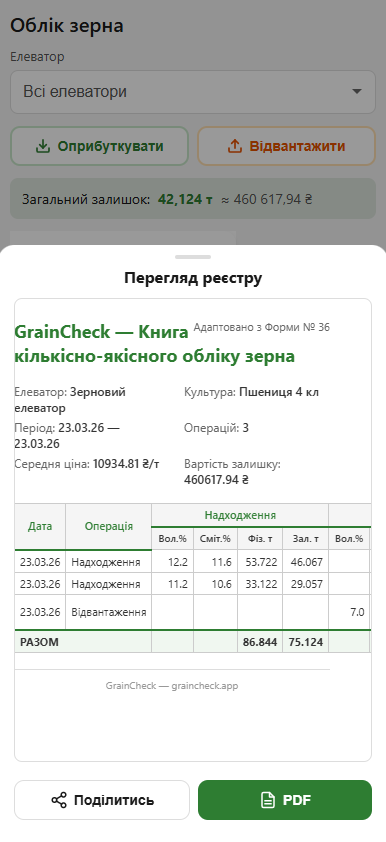Click the GrainCheck — graincheck.app footer

pos(172,686)
